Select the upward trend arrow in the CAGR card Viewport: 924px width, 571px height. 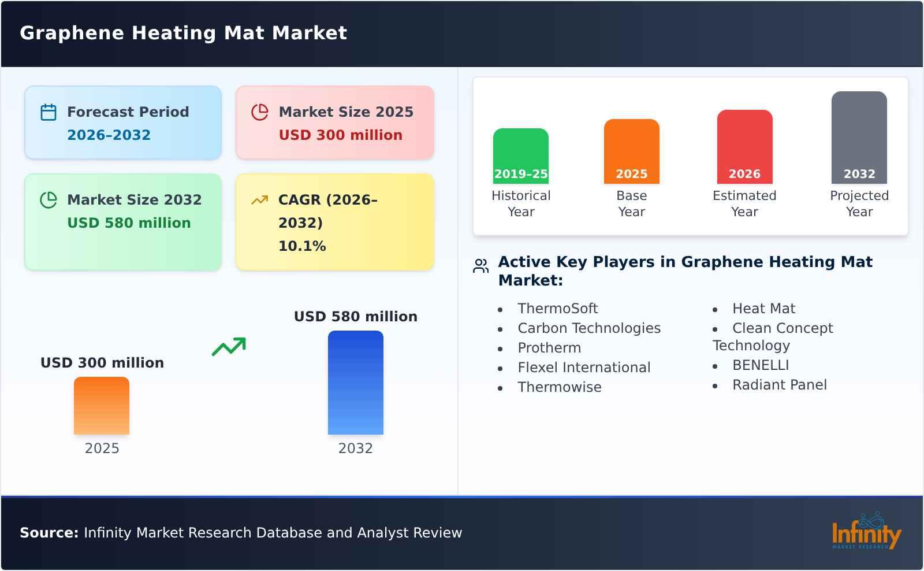(260, 199)
